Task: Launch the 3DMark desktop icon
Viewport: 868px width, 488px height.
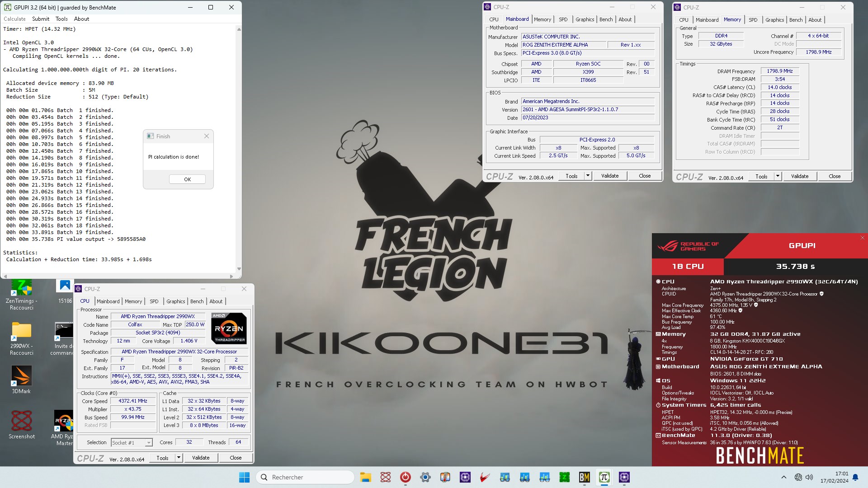Action: [21, 380]
